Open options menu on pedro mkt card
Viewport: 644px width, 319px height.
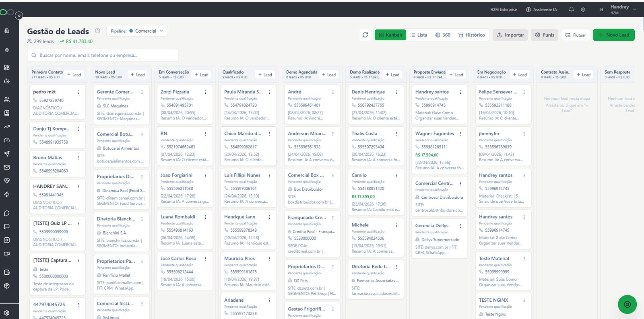(x=78, y=92)
